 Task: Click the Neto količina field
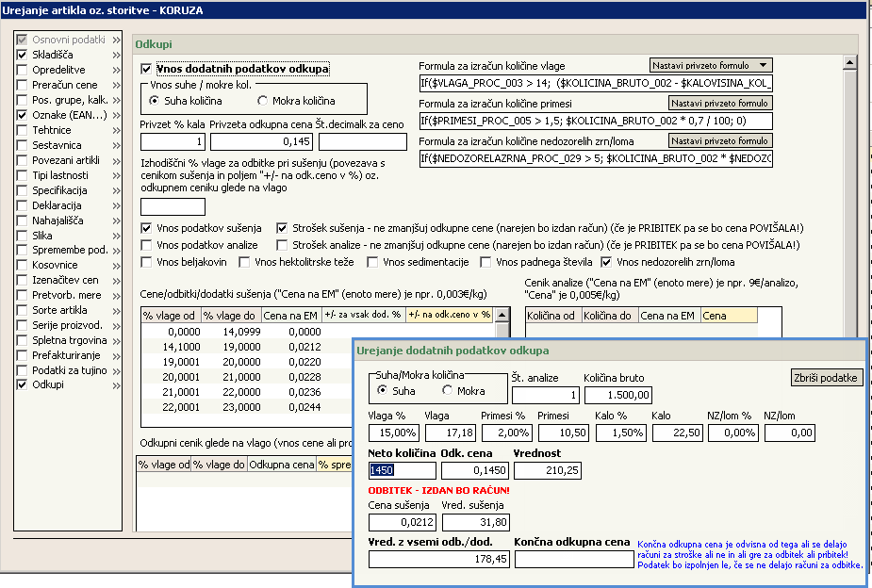pyautogui.click(x=403, y=471)
